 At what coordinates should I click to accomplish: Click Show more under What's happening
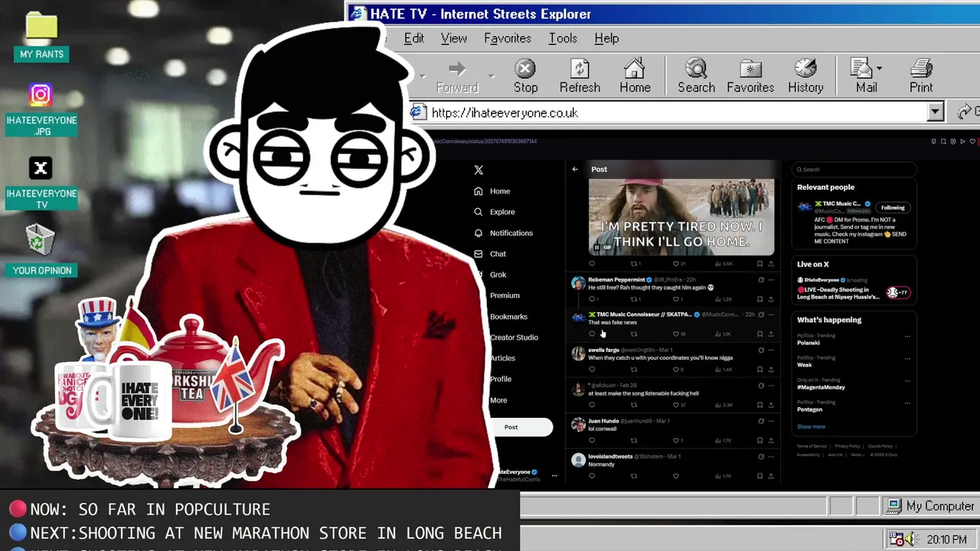(811, 426)
